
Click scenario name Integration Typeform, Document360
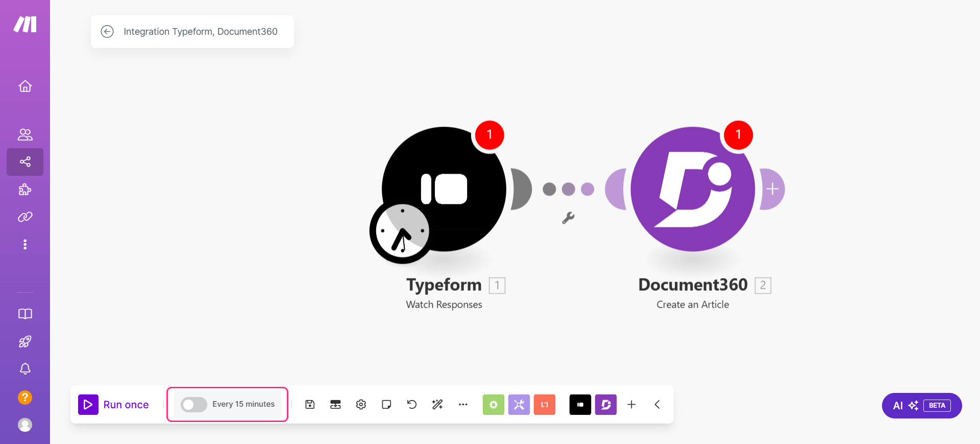[201, 32]
